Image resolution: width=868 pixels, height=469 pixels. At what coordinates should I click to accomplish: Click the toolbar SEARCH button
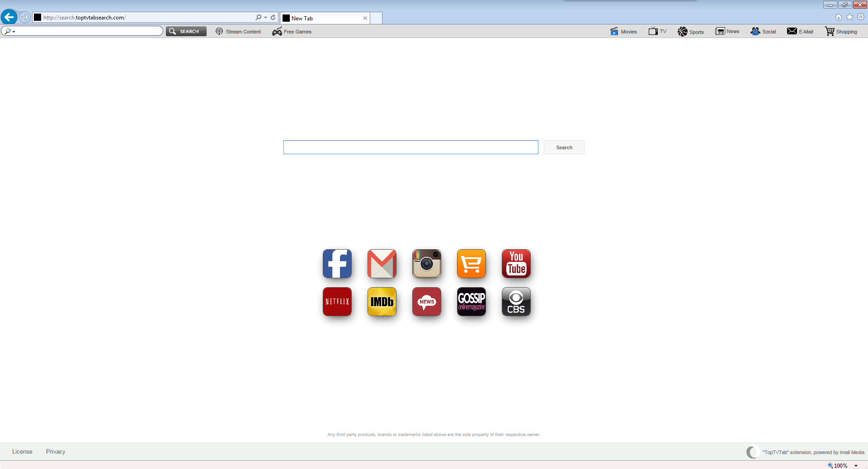(186, 31)
